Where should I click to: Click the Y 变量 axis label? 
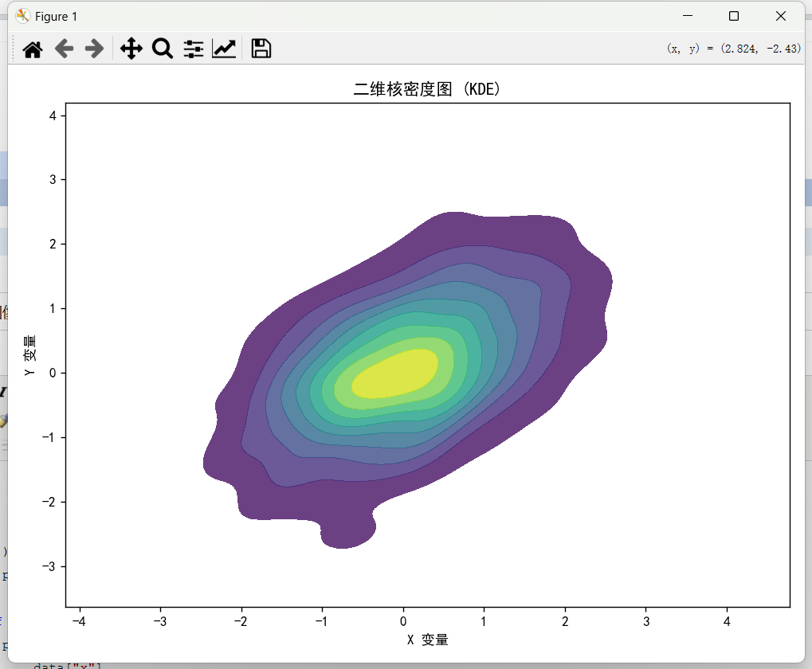pyautogui.click(x=30, y=355)
